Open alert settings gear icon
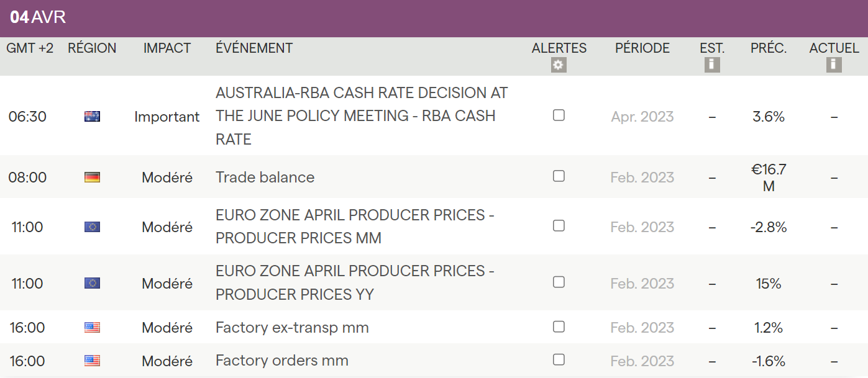868x378 pixels. pyautogui.click(x=559, y=65)
